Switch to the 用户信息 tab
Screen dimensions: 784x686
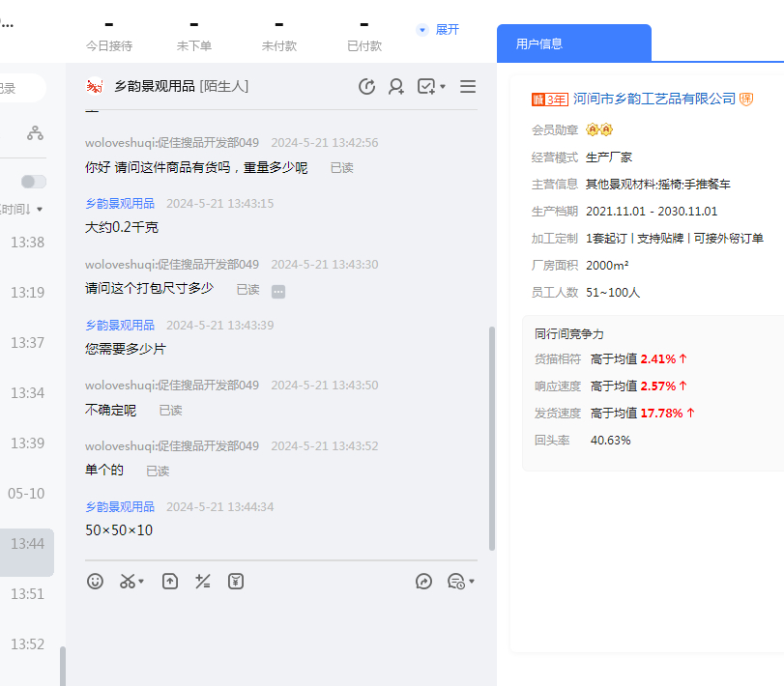point(539,43)
